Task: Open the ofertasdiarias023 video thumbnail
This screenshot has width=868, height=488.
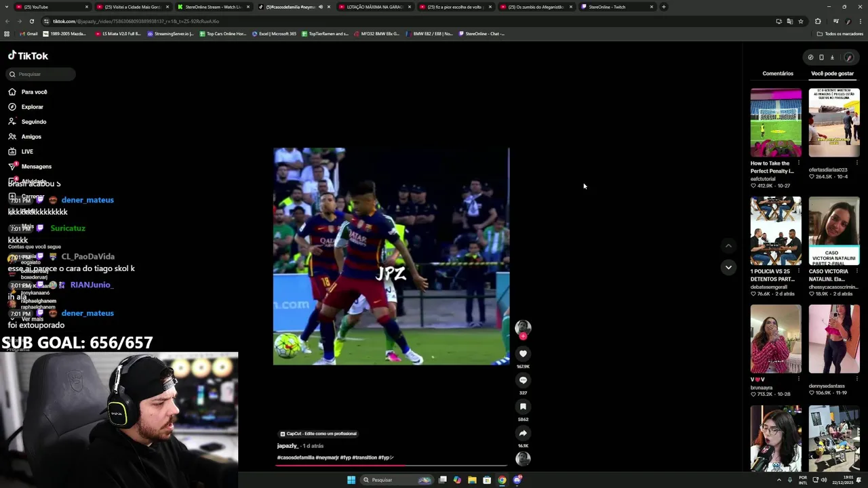Action: click(x=834, y=123)
